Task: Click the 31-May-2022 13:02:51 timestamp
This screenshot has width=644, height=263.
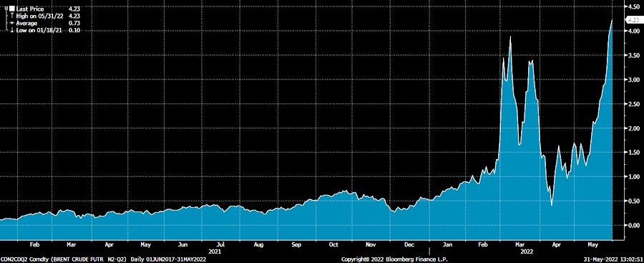Action: click(x=614, y=259)
